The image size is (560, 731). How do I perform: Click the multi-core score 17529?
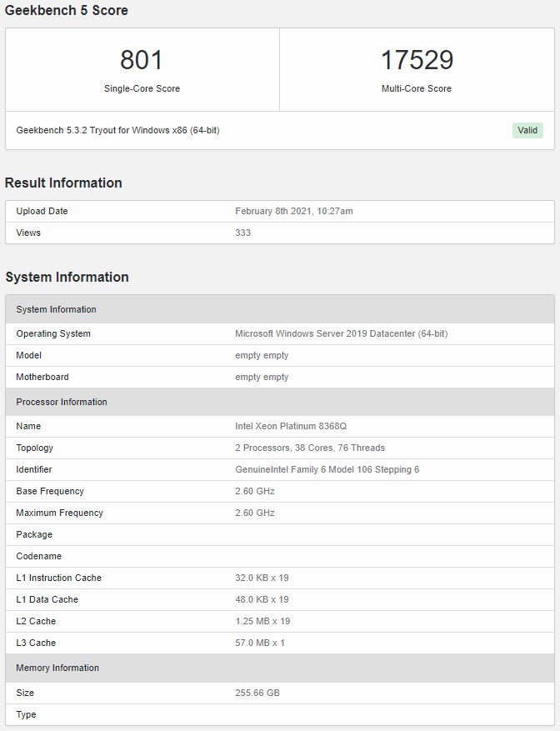coord(417,60)
